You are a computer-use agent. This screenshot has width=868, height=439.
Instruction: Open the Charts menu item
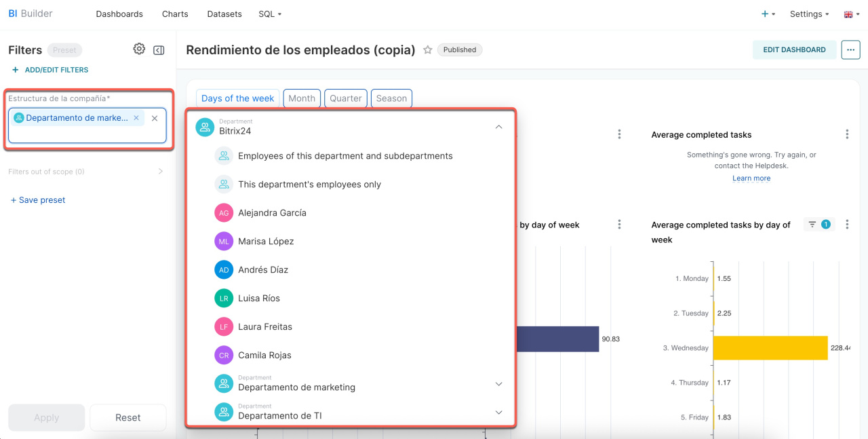175,14
